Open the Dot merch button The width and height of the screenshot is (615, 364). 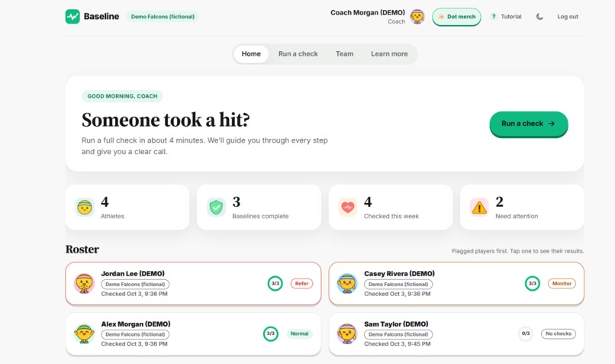coord(456,17)
